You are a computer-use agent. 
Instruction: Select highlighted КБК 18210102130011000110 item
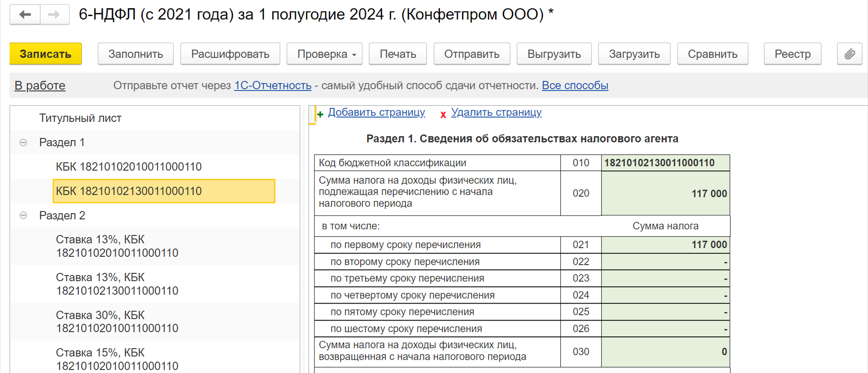pos(164,191)
